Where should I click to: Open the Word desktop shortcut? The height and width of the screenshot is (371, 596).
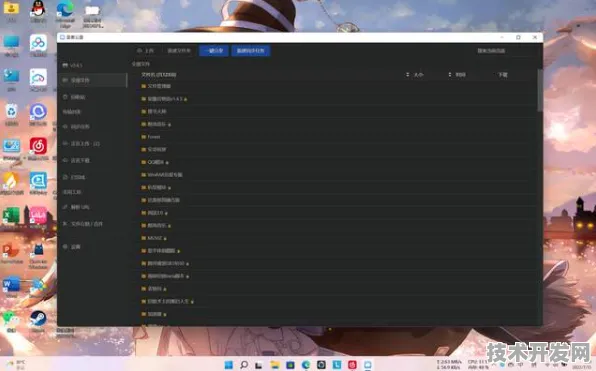tap(11, 287)
